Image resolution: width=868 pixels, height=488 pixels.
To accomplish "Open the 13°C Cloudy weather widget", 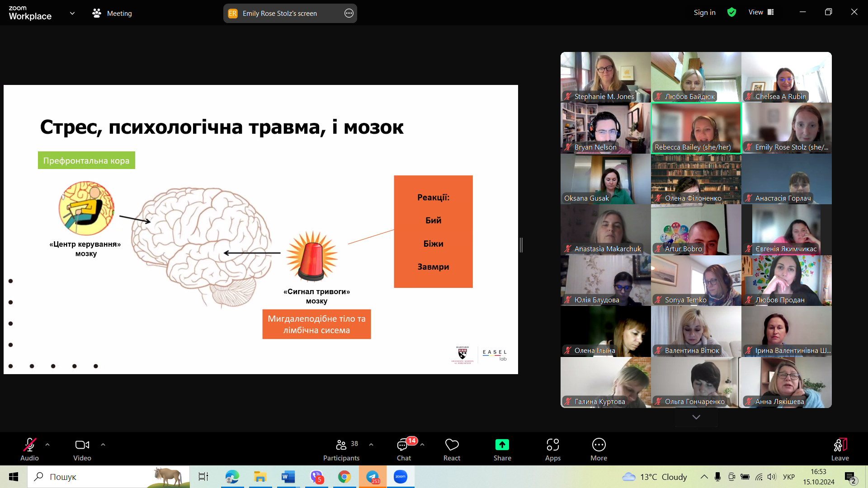I will pos(655,477).
